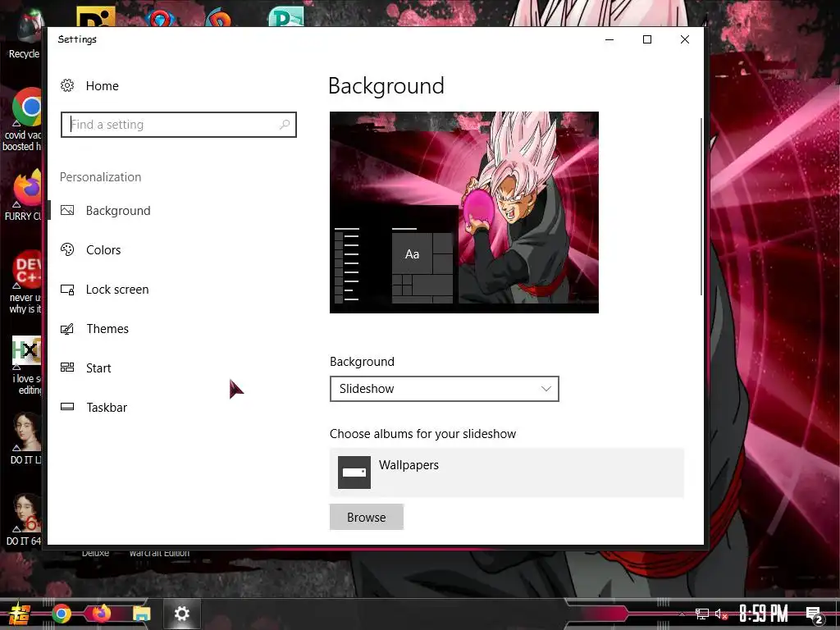Switch to the Taskbar settings page

pos(107,407)
